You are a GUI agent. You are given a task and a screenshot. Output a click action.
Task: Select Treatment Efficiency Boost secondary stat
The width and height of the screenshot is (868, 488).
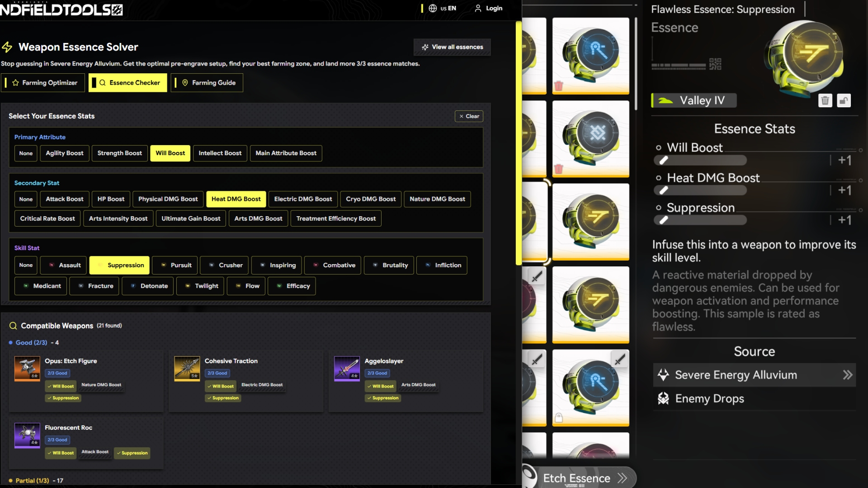[336, 218]
